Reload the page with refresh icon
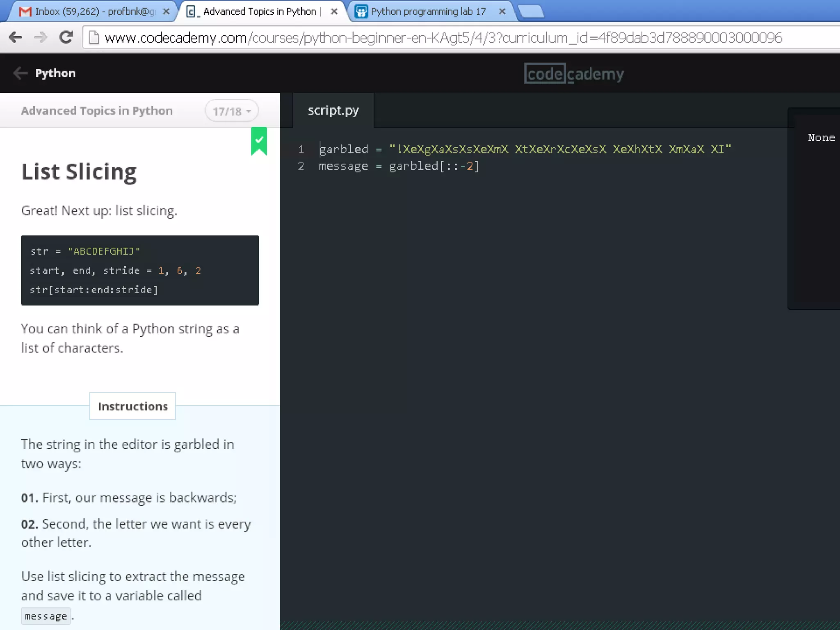Image resolution: width=840 pixels, height=630 pixels. 66,37
